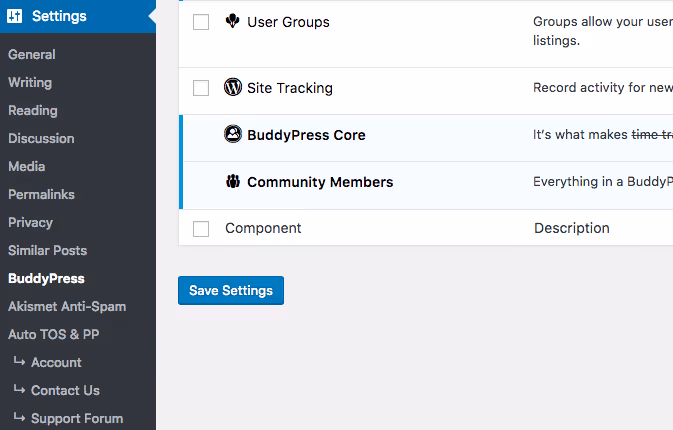Click the 'Everything in a Buddy' description text
The height and width of the screenshot is (430, 673).
(x=603, y=182)
